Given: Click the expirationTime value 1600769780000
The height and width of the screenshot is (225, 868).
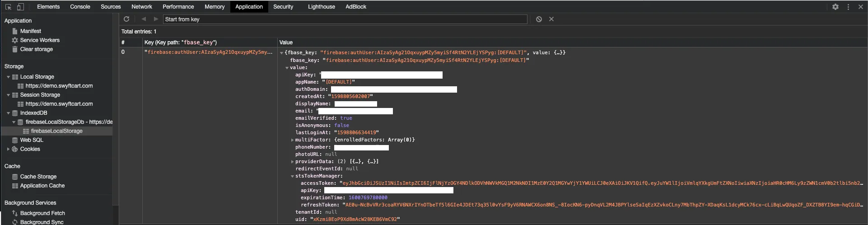Looking at the screenshot, I should pyautogui.click(x=368, y=198).
